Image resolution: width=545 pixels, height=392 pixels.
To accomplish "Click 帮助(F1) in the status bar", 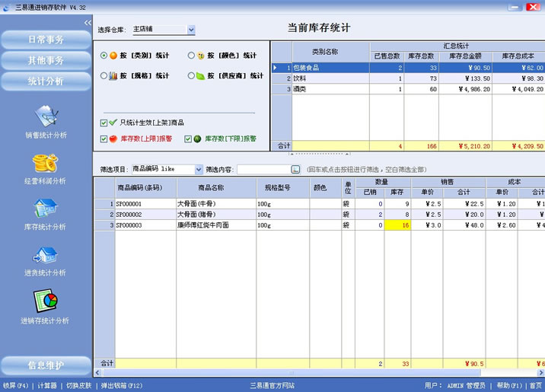I will [509, 385].
